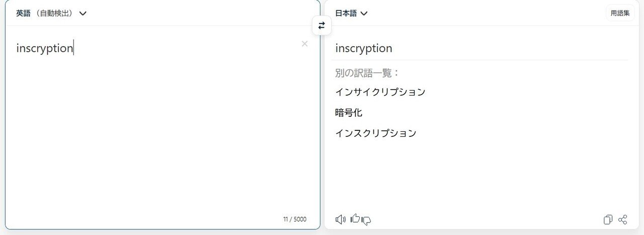Choose the alternative translation 暗号化
644x235 pixels.
tap(349, 113)
